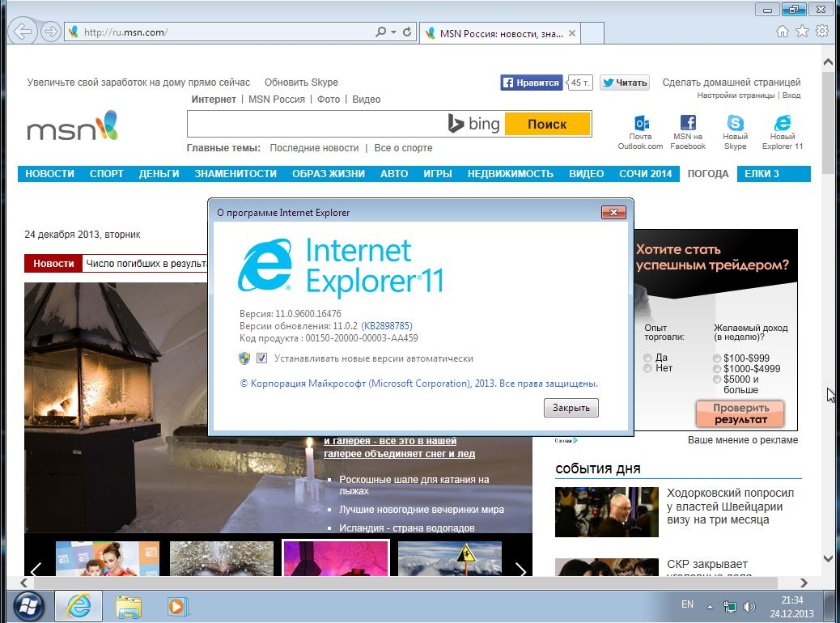
Task: Select the mountain warning sign gallery thumbnail
Action: [450, 558]
